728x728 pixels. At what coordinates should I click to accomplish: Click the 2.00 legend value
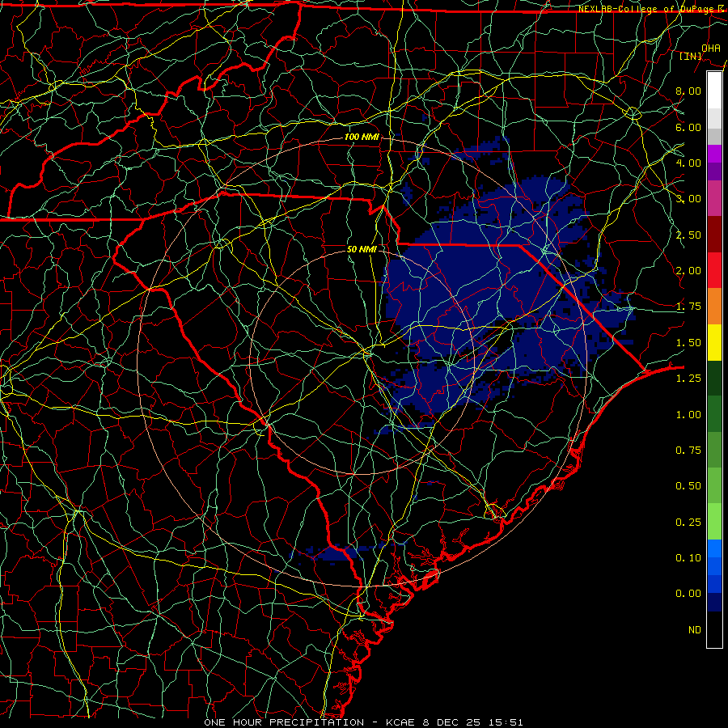pos(688,271)
